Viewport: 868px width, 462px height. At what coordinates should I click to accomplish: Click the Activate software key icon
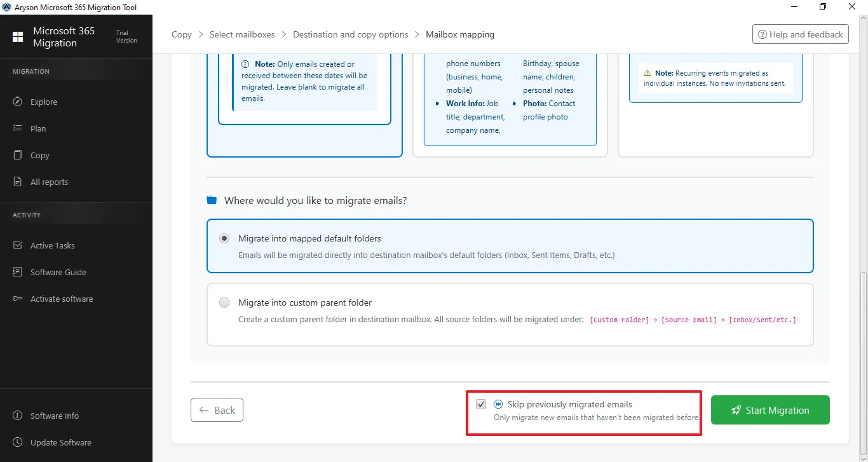[18, 299]
